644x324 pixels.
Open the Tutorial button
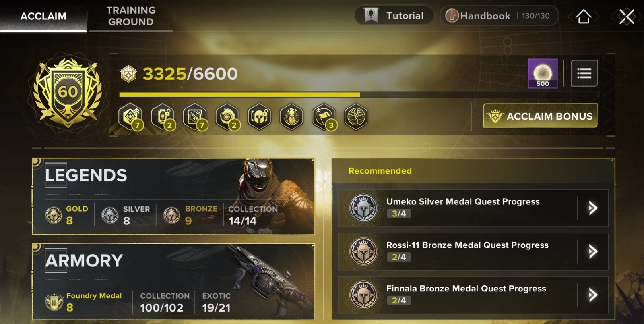(x=394, y=15)
